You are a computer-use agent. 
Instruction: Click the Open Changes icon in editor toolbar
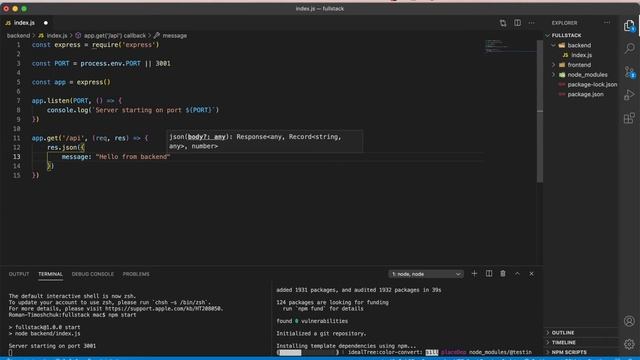(503, 23)
